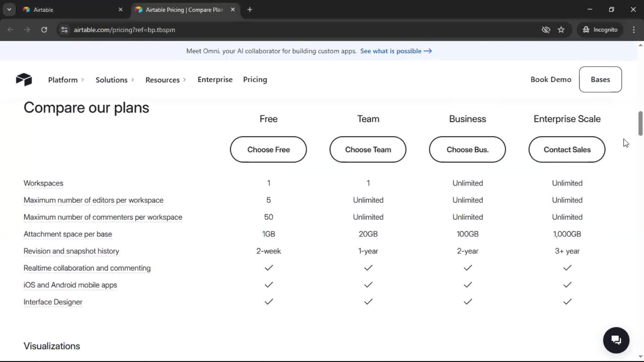Image resolution: width=644 pixels, height=362 pixels.
Task: Bookmark page with the star icon
Action: (x=561, y=29)
